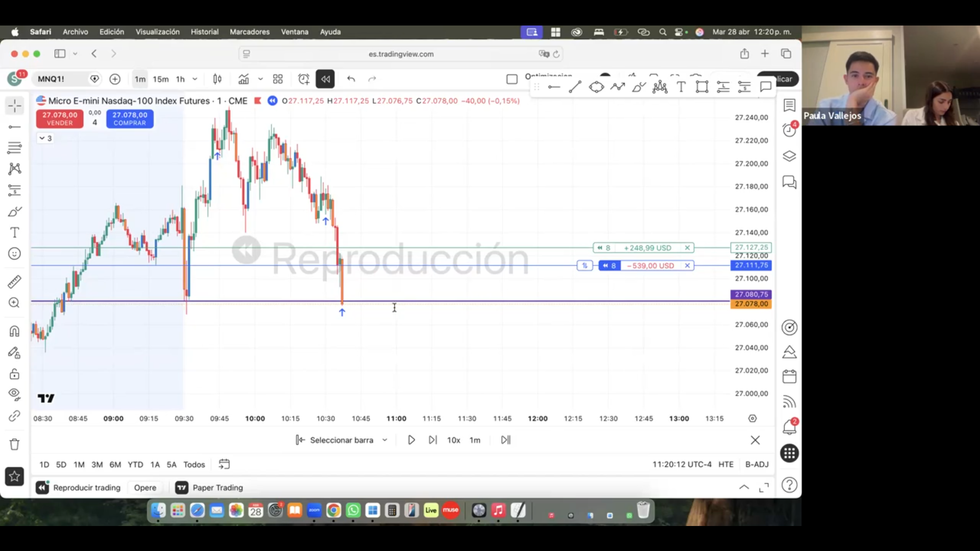This screenshot has height=551, width=980.
Task: Collapse the trading panel chevron
Action: (x=744, y=487)
